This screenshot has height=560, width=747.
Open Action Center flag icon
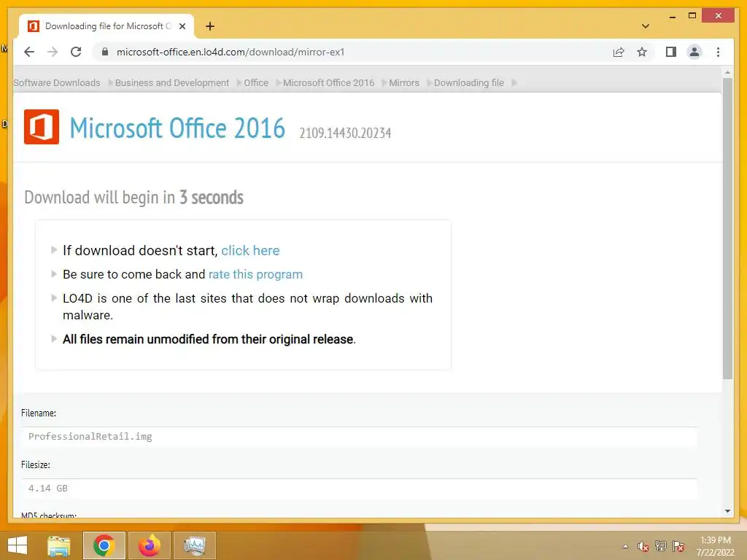pos(678,546)
